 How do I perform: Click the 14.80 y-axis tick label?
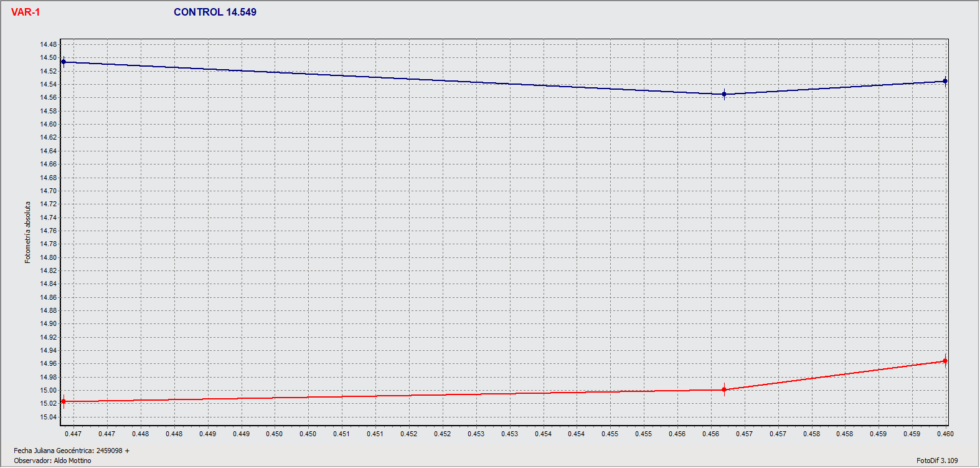coord(49,257)
